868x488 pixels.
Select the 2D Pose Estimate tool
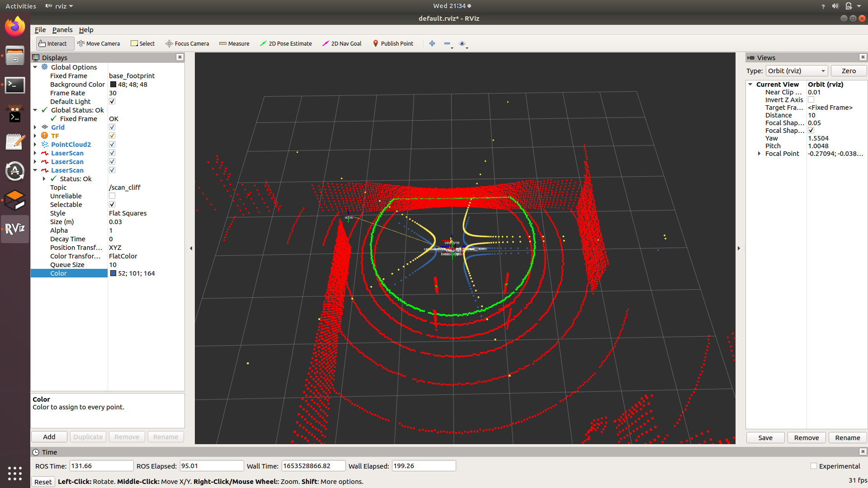pyautogui.click(x=286, y=43)
